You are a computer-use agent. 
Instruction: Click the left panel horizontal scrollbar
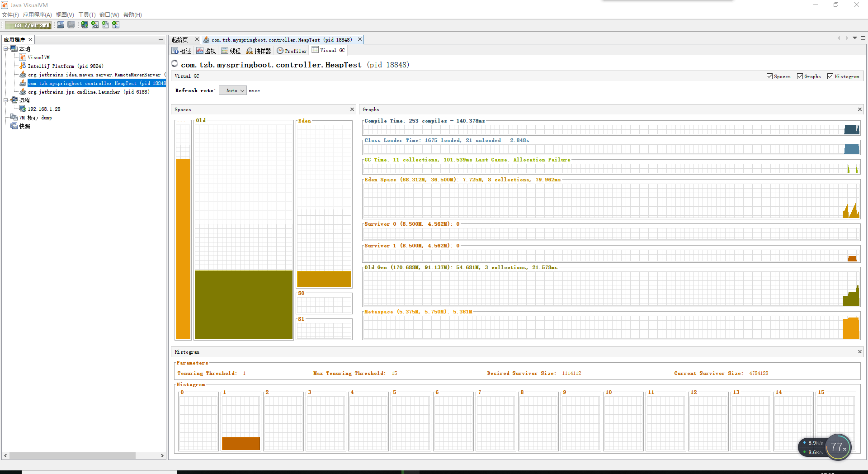point(72,456)
